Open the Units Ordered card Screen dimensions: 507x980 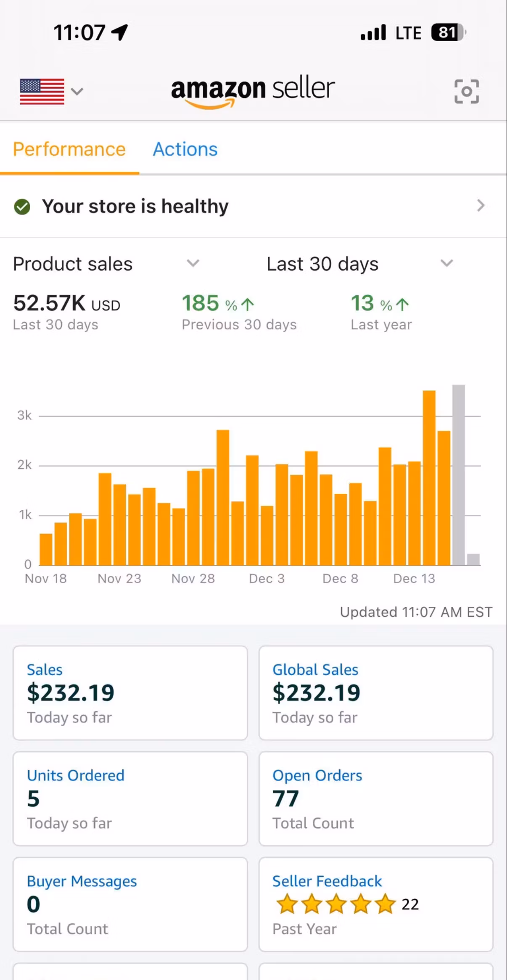pos(130,798)
